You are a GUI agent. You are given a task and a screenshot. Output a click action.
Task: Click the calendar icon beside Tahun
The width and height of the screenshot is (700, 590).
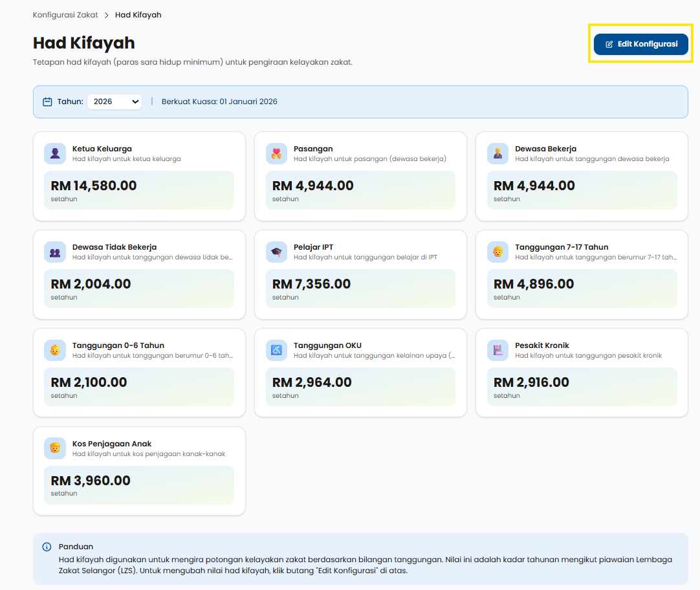coord(47,102)
